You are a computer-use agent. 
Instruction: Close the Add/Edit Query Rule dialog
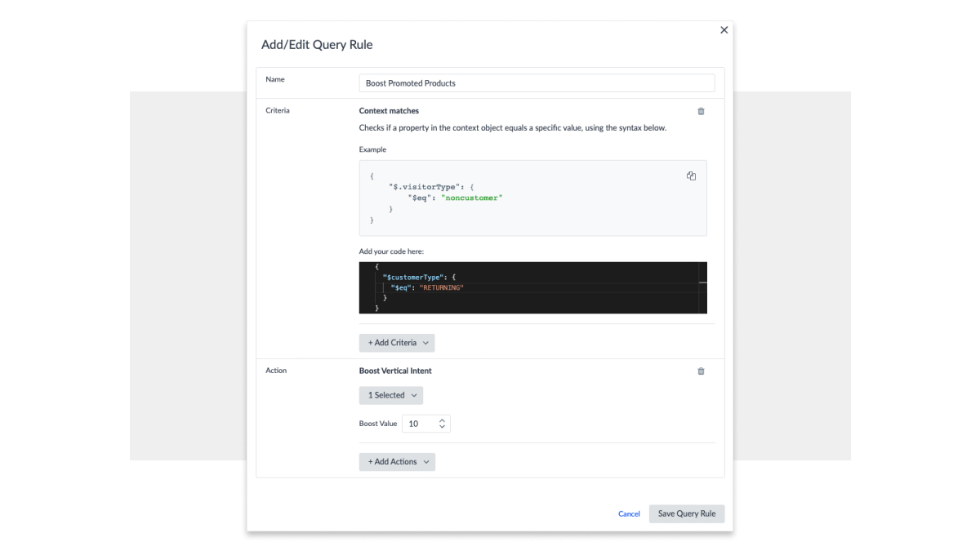pos(724,30)
